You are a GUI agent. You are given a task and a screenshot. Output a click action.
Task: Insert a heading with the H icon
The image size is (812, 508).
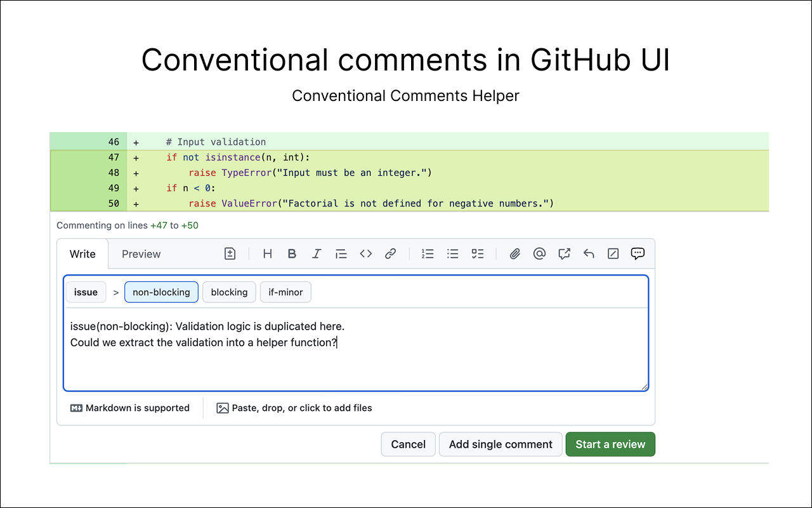pos(268,254)
